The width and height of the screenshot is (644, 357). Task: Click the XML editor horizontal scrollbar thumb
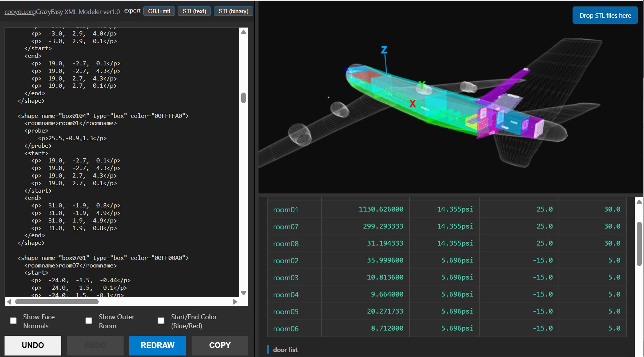(x=57, y=302)
